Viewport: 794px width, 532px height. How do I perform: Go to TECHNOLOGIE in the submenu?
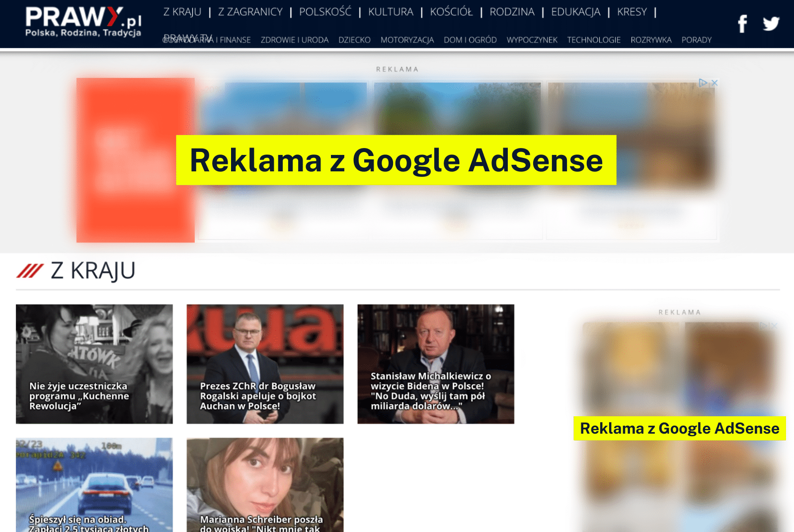[594, 40]
